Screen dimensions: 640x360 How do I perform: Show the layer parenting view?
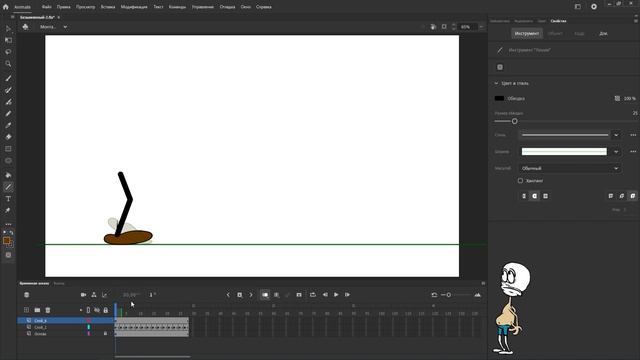coord(94,295)
